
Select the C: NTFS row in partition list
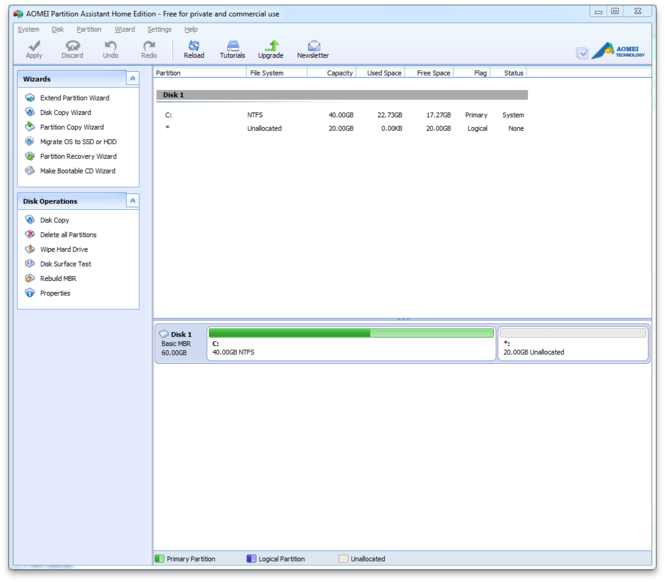coord(342,115)
